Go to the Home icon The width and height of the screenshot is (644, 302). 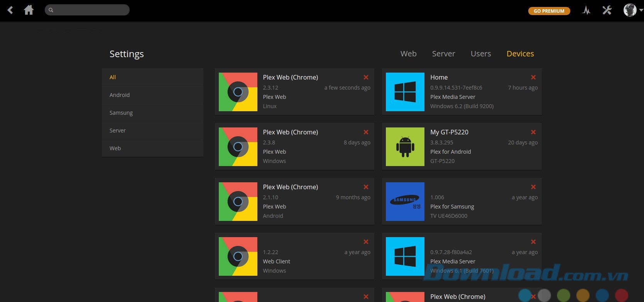(29, 10)
